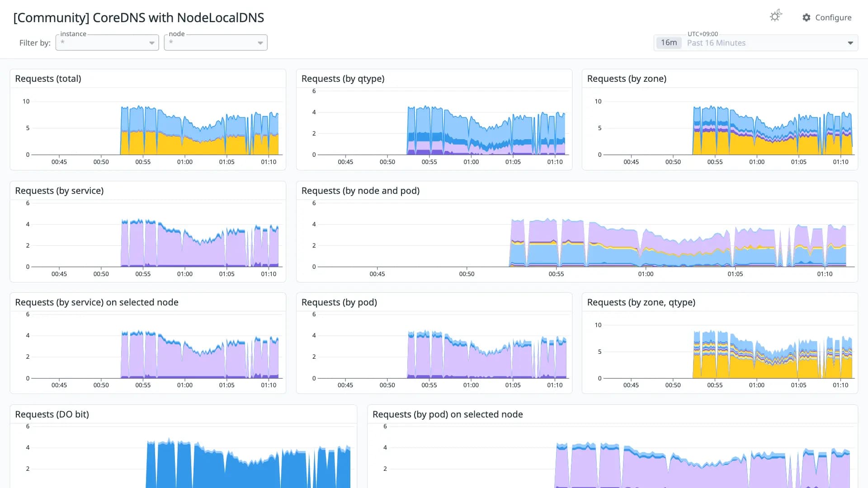The image size is (868, 488).
Task: Open the Configure settings
Action: click(x=827, y=18)
